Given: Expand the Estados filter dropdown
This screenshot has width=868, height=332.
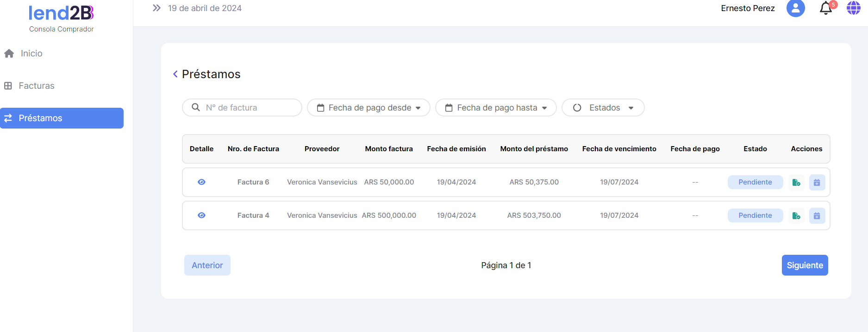Looking at the screenshot, I should pyautogui.click(x=603, y=108).
